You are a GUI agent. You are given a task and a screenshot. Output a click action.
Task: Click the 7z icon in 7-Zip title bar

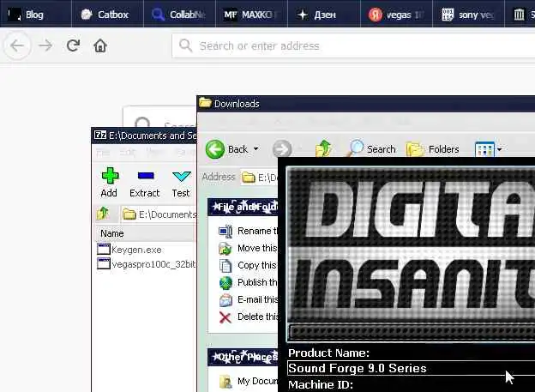[x=100, y=136]
